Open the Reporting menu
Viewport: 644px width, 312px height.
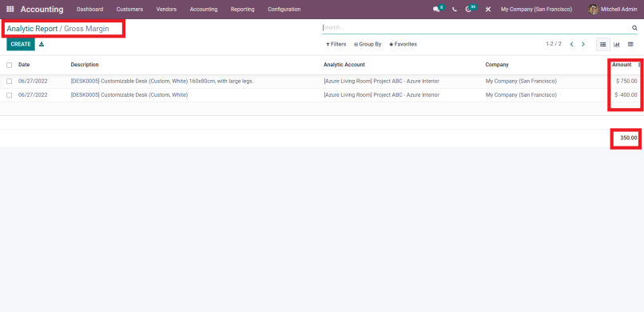pyautogui.click(x=242, y=9)
